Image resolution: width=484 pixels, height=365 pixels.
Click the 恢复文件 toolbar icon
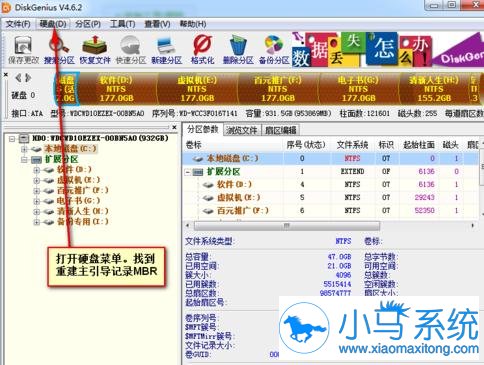point(95,50)
